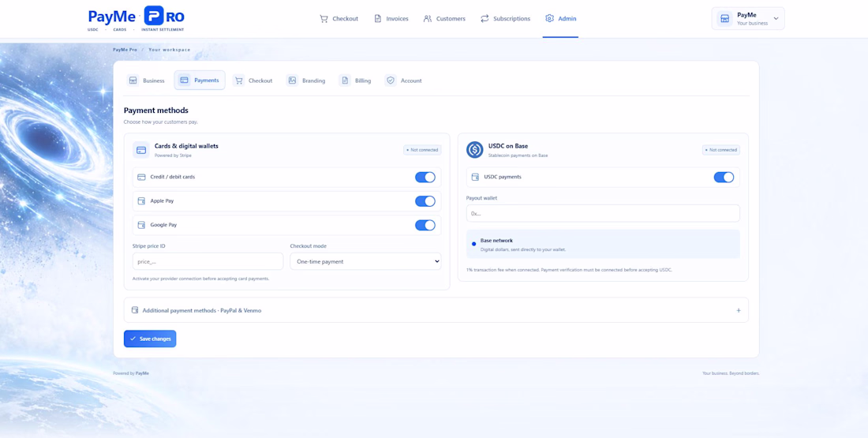Click the Base network blue dot indicator
The image size is (868, 438).
[x=474, y=244]
